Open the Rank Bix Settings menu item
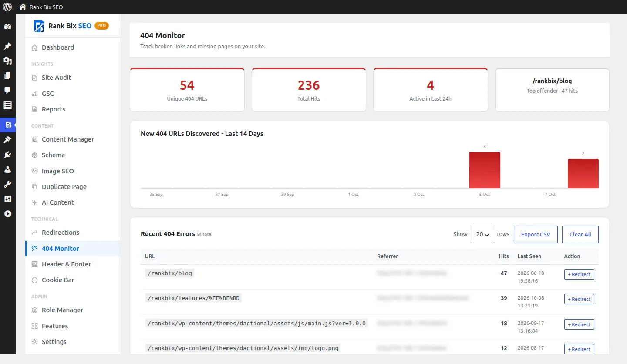 coord(73,342)
